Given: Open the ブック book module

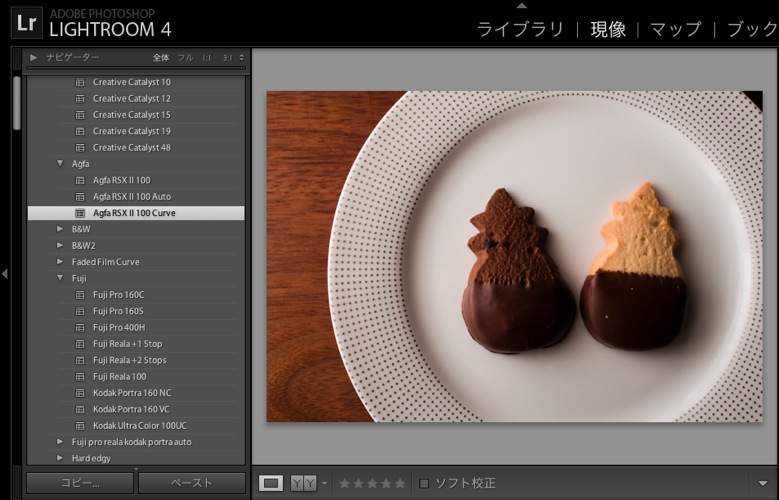Looking at the screenshot, I should pyautogui.click(x=753, y=29).
